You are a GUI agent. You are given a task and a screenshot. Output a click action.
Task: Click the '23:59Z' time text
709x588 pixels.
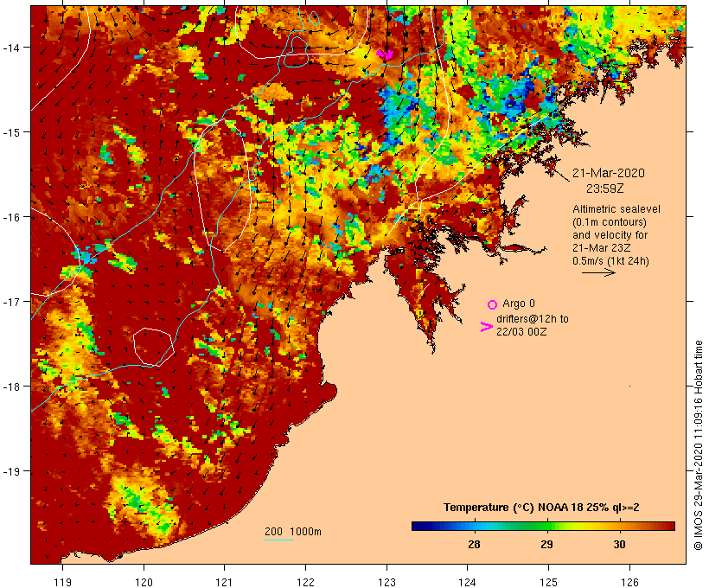(605, 189)
